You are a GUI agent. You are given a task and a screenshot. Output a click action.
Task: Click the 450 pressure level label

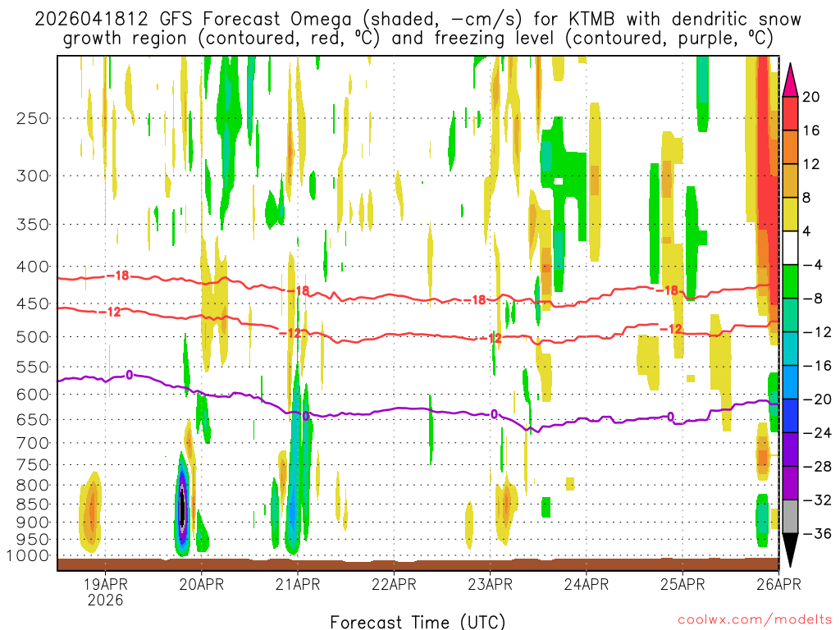tap(33, 304)
